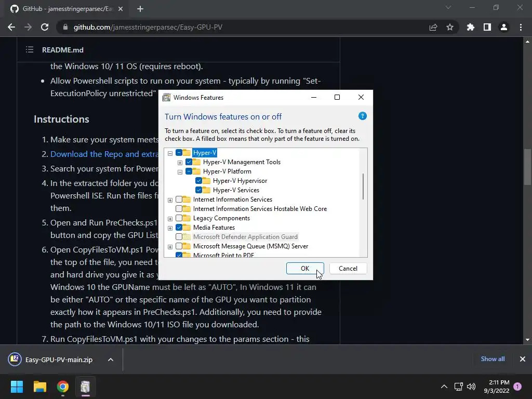The width and height of the screenshot is (532, 399).
Task: Select the Hyper-V Hypervisor label
Action: pyautogui.click(x=240, y=181)
